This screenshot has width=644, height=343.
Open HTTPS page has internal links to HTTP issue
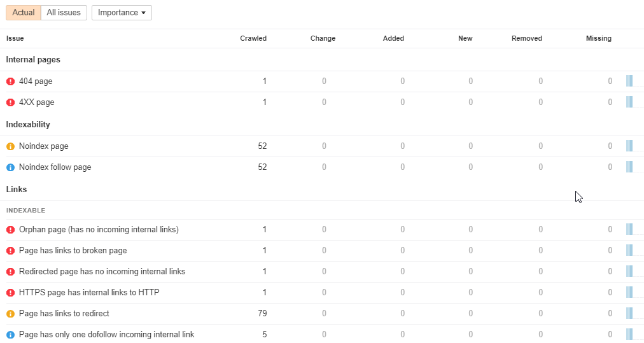point(89,293)
